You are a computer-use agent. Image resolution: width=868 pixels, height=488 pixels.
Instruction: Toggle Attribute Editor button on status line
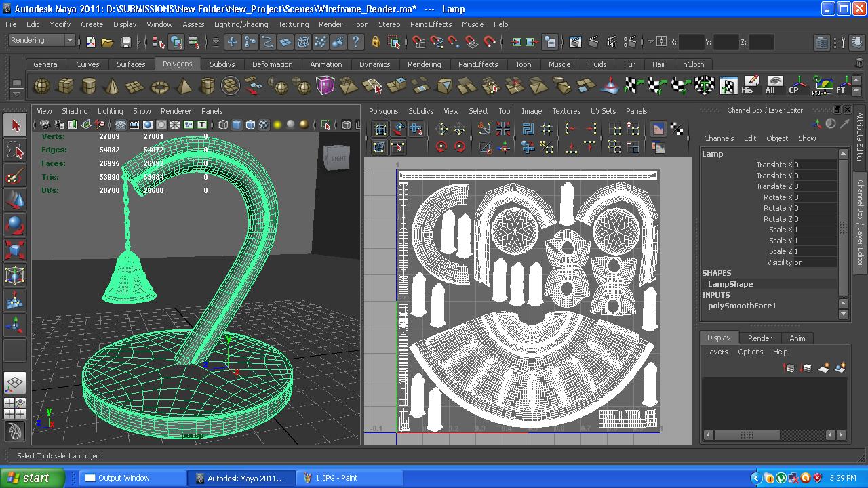click(x=821, y=42)
